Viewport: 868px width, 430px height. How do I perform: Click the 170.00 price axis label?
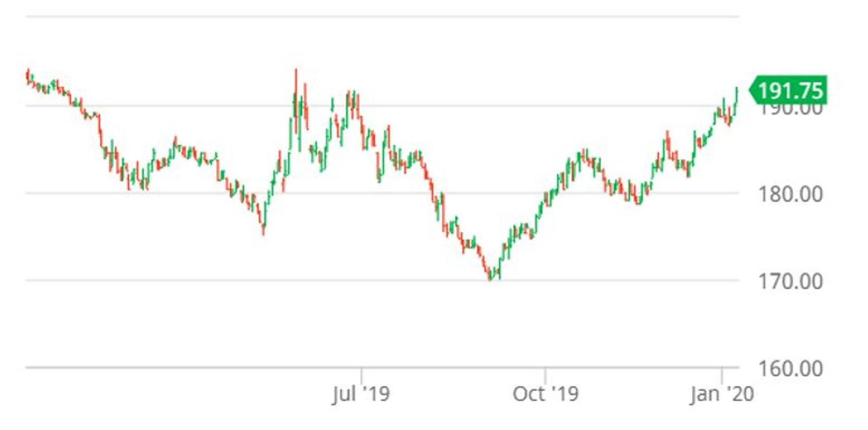tap(790, 281)
